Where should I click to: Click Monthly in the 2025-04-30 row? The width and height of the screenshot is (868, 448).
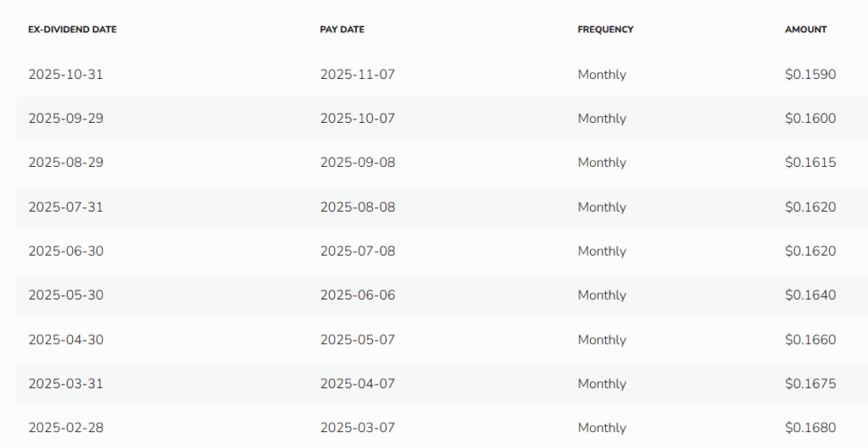tap(602, 340)
